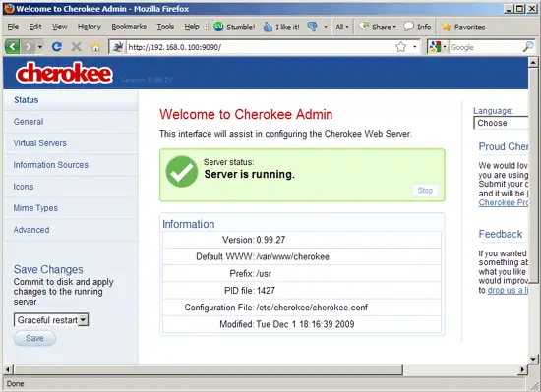Click in the Google search field
This screenshot has height=392, width=541.
485,47
